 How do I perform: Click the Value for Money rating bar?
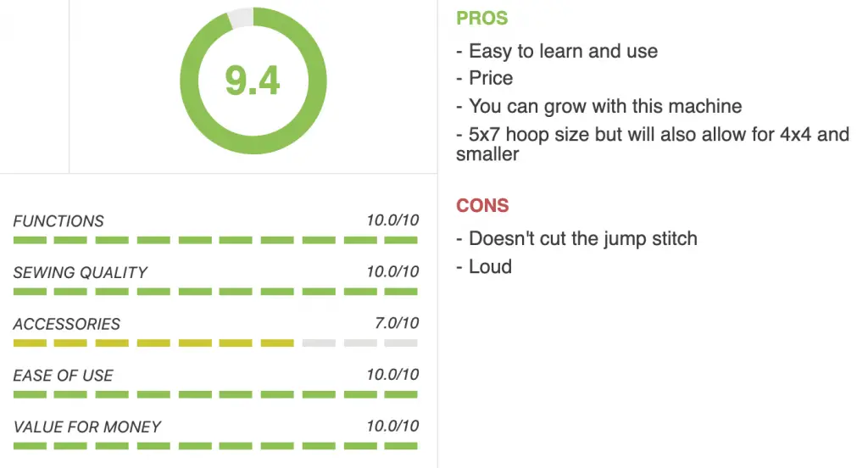[215, 446]
